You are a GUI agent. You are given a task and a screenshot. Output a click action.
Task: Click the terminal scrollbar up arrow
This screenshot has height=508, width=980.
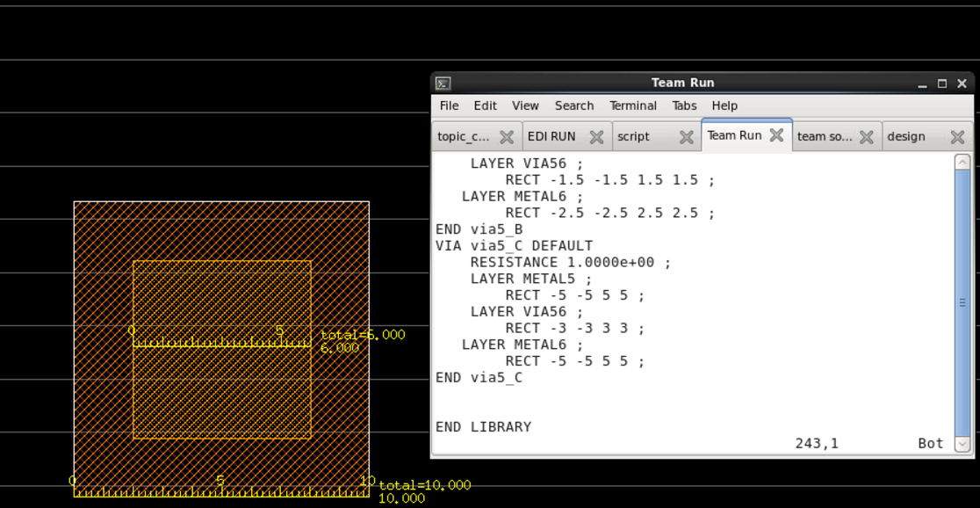(962, 163)
